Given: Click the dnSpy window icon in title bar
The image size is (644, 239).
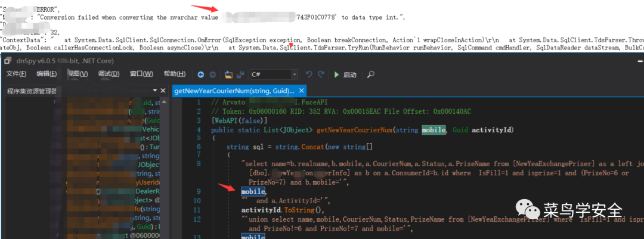Looking at the screenshot, I should click(7, 61).
